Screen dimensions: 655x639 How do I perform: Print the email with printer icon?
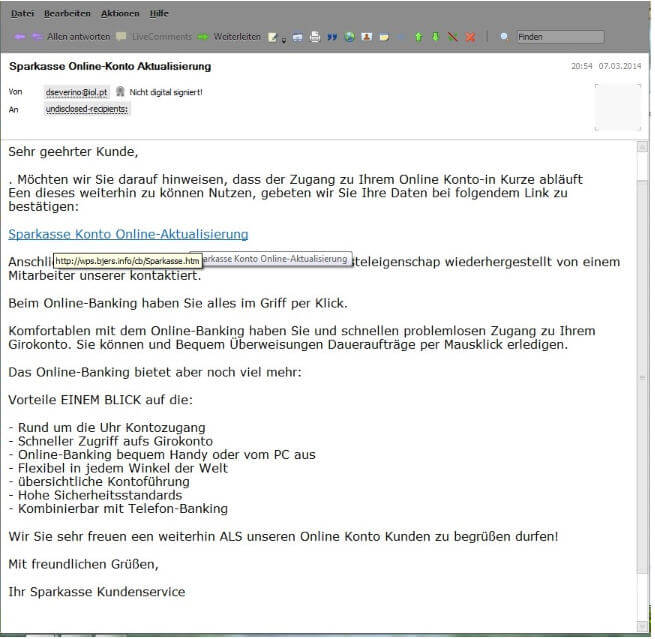pyautogui.click(x=315, y=37)
